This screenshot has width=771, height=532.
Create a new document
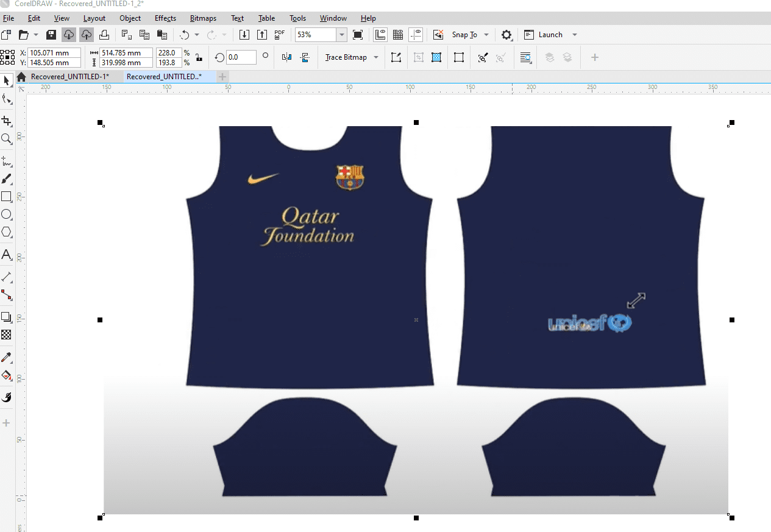coord(7,35)
